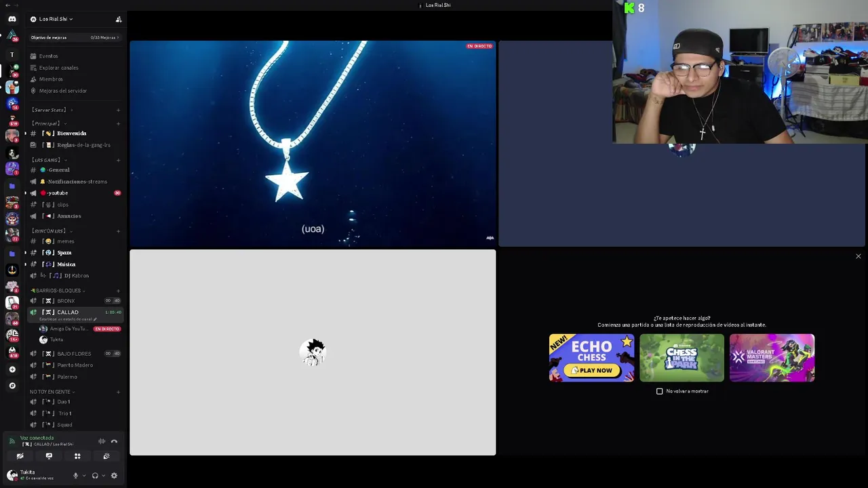This screenshot has height=488, width=868.
Task: Collapse the NO TOY EN GENTE category
Action: coord(52,392)
